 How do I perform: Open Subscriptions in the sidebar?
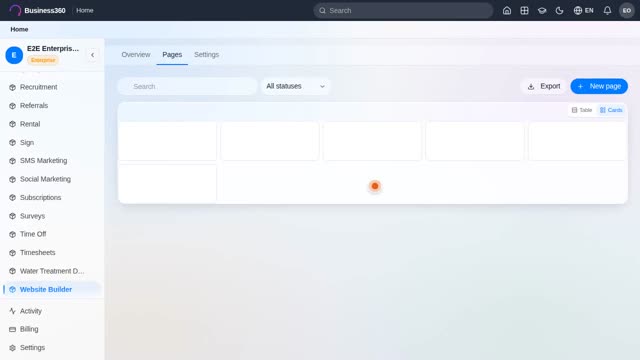52,197
